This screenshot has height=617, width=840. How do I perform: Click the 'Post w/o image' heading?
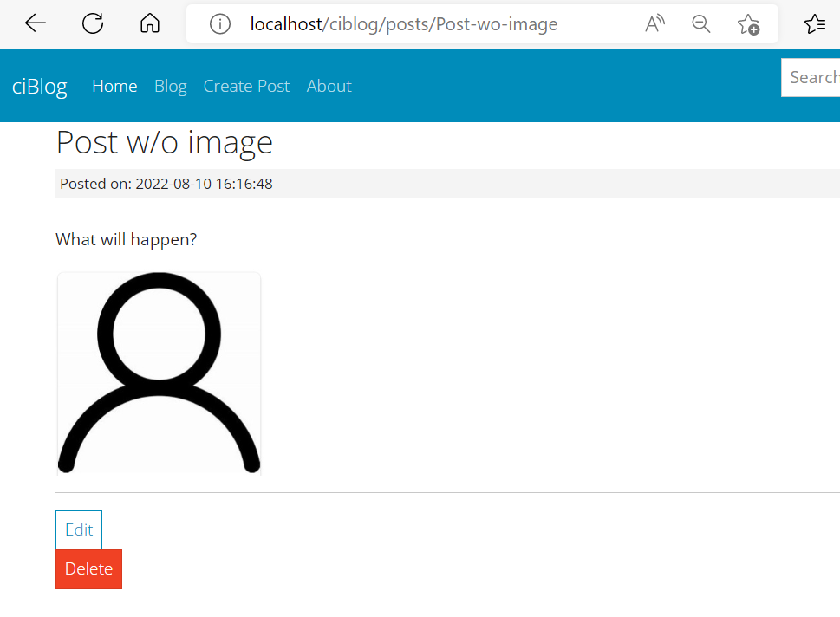(x=165, y=143)
